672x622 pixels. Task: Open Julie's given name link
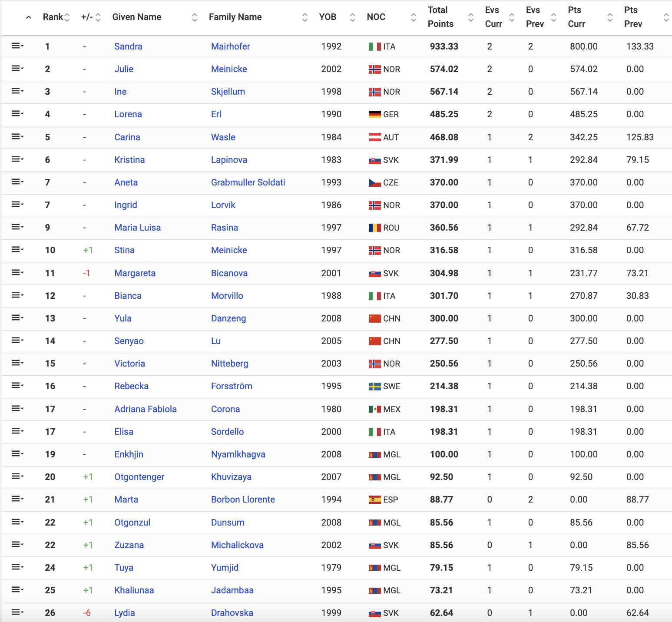124,69
